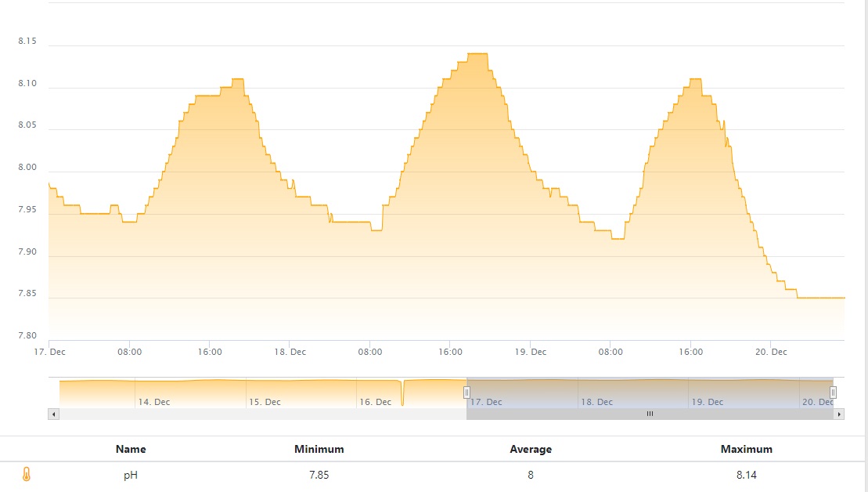Sort by the Minimum column header
Image resolution: width=868 pixels, height=492 pixels.
(x=319, y=450)
